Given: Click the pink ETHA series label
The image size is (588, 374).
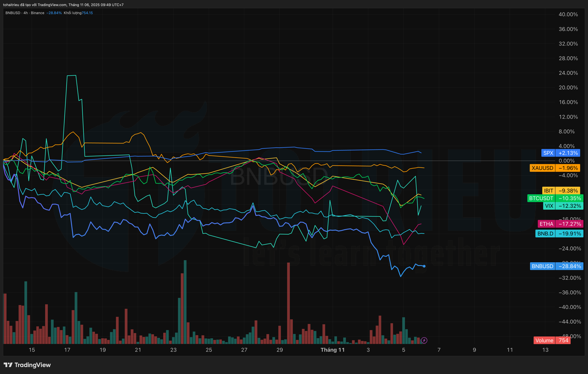Looking at the screenshot, I should 546,224.
